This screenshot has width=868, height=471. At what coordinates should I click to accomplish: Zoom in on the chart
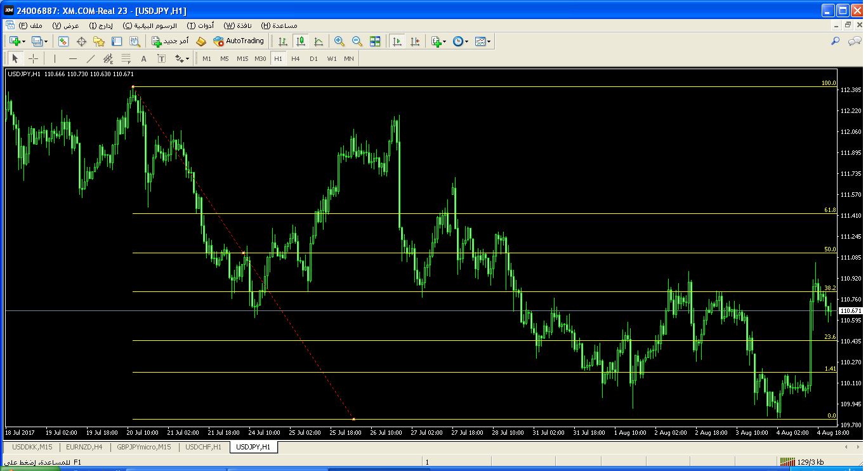click(339, 41)
